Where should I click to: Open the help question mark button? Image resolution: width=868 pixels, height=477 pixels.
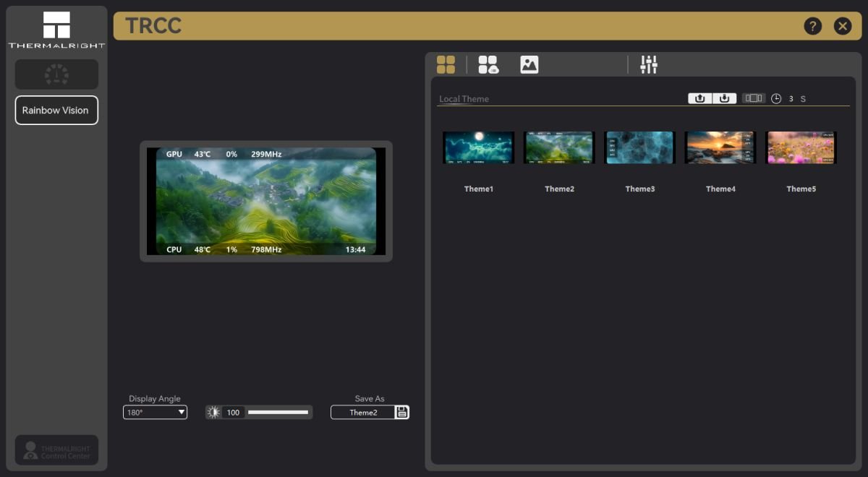click(x=813, y=26)
